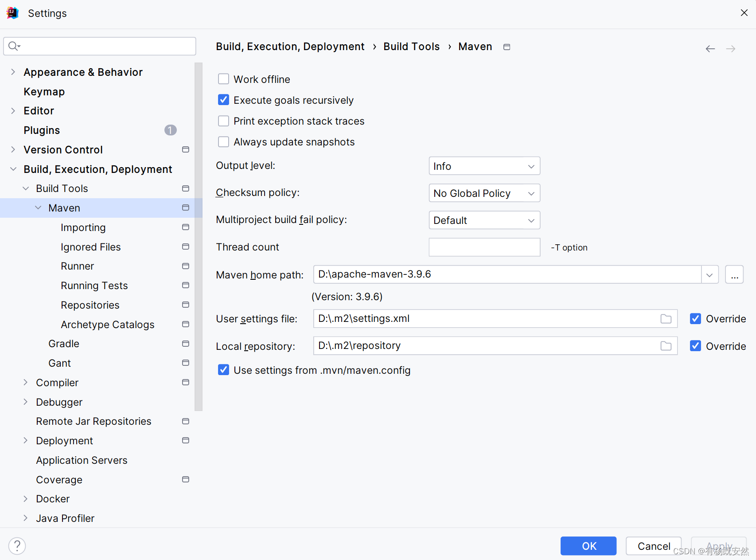The height and width of the screenshot is (560, 756).
Task: Click the Maven home path text field
Action: (x=507, y=274)
